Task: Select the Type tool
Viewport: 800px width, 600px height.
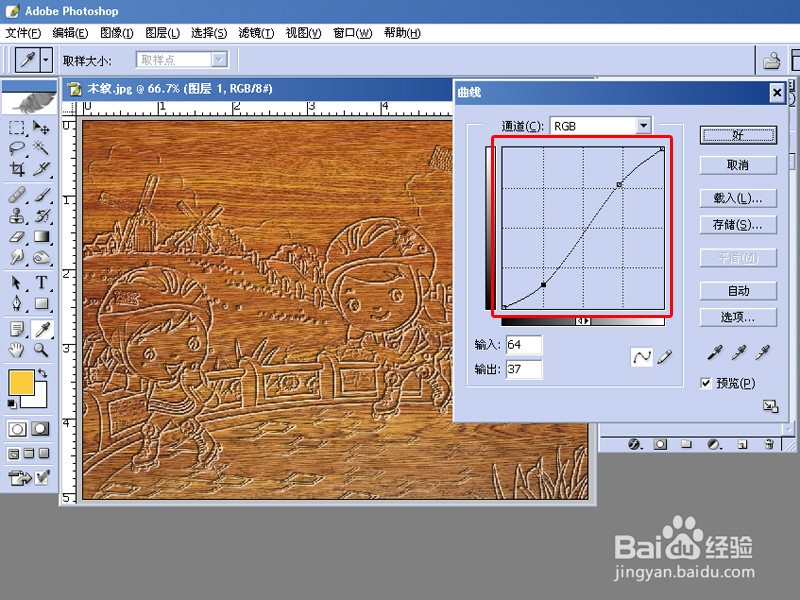Action: point(41,282)
